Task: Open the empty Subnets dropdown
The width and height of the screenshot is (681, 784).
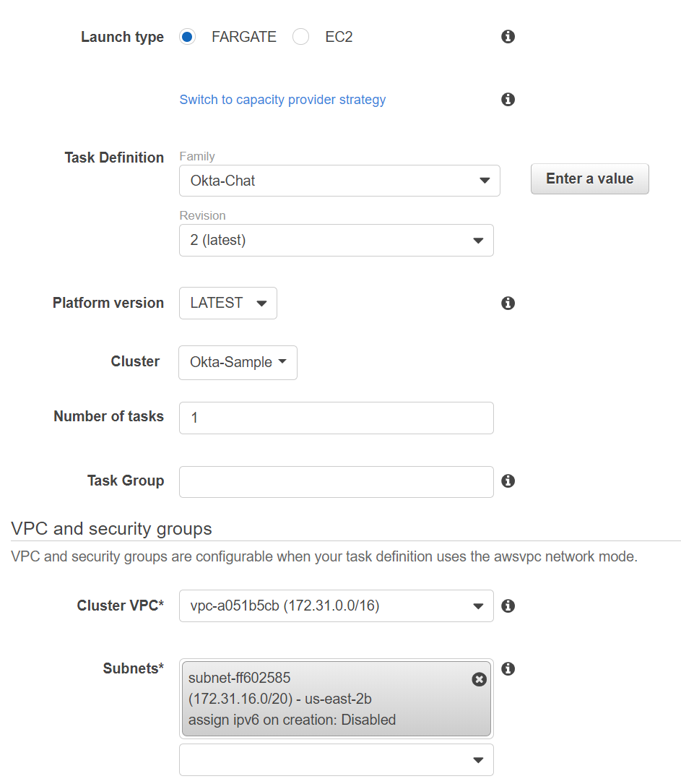Action: [336, 760]
